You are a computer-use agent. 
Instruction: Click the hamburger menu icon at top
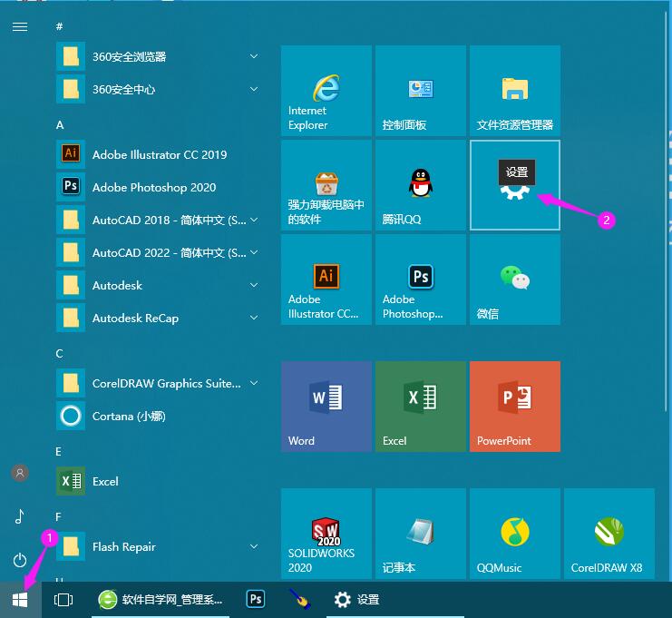coord(20,27)
